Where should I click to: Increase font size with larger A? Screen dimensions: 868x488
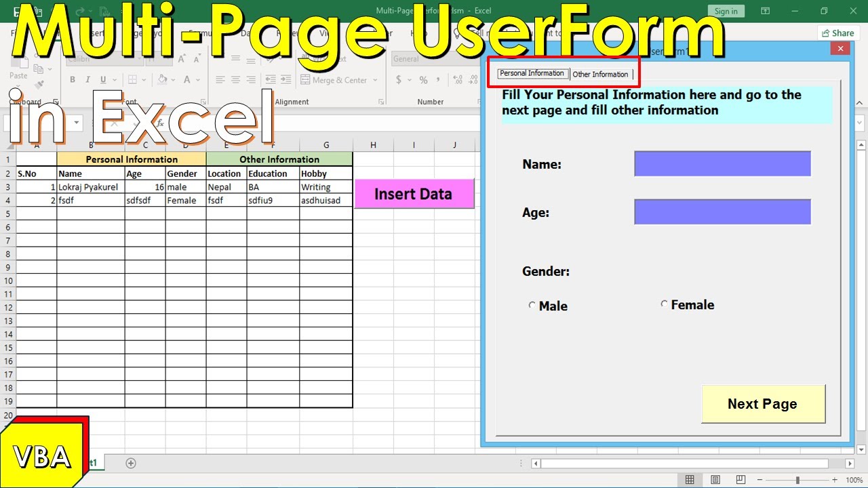tap(182, 59)
